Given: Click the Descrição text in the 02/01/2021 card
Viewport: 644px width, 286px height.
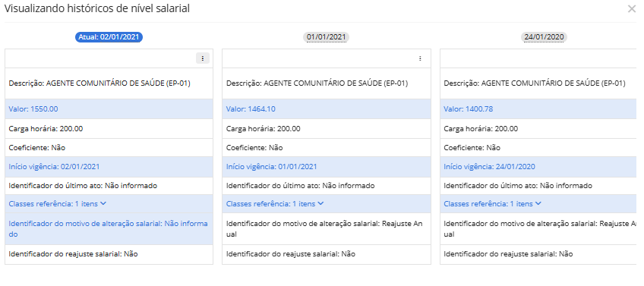Looking at the screenshot, I should click(x=99, y=83).
